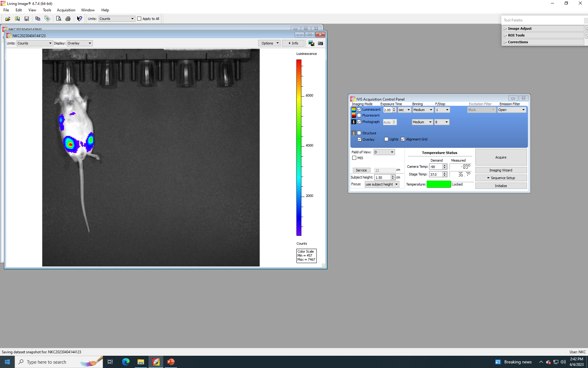
Task: Click the print preview toolbar icon
Action: pos(59,19)
